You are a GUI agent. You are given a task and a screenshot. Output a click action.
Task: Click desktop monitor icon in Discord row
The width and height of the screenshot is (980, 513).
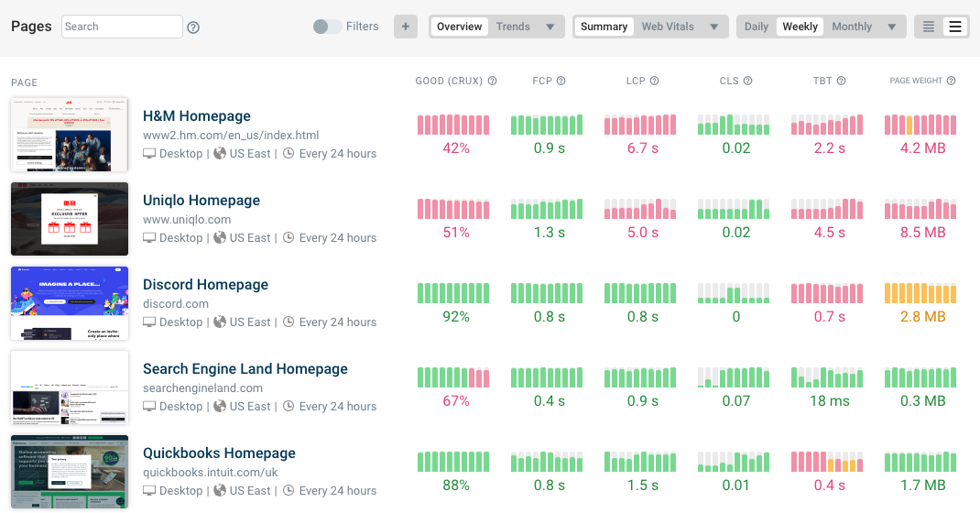point(149,322)
